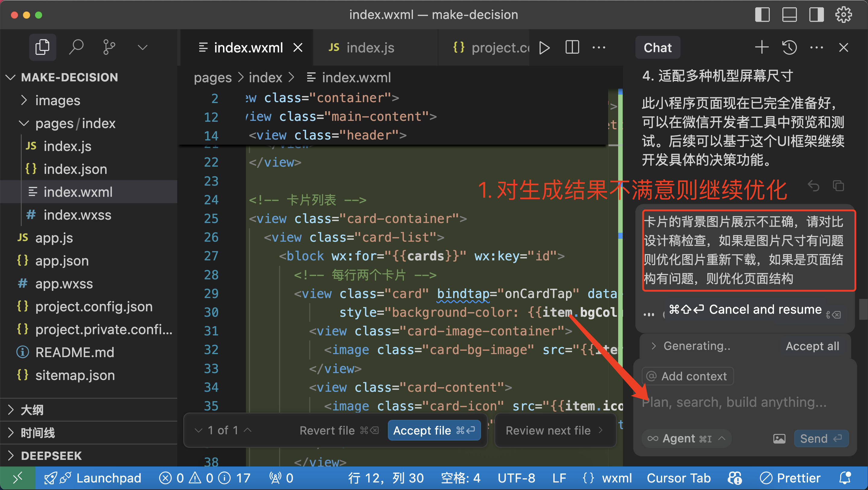Toggle the secondary sidebar layout icon
This screenshot has width=868, height=490.
point(816,15)
